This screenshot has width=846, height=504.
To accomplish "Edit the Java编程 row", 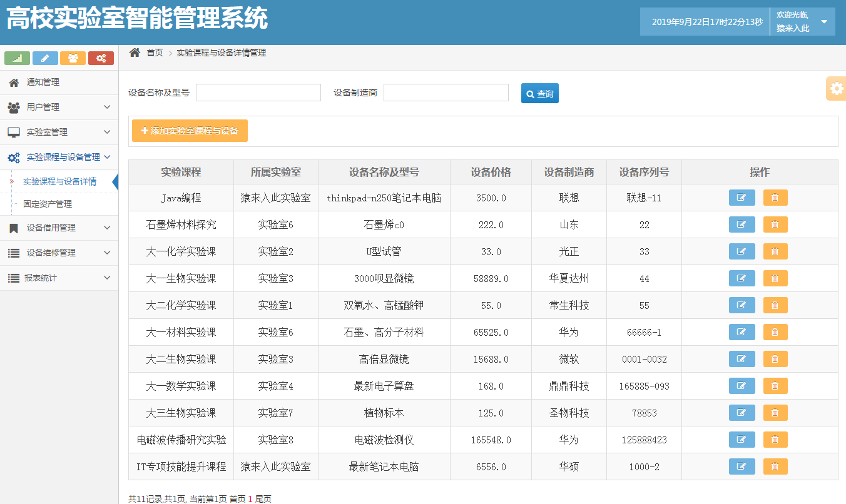I will (742, 198).
